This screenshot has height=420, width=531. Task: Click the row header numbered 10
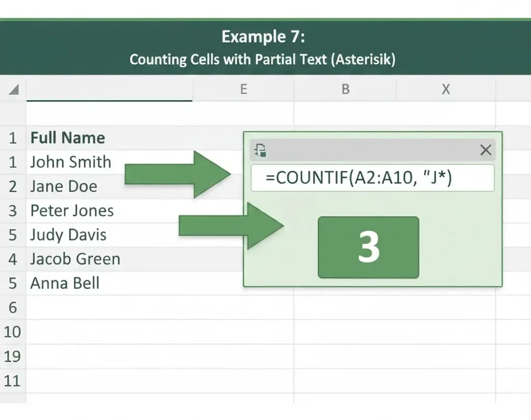point(12,332)
